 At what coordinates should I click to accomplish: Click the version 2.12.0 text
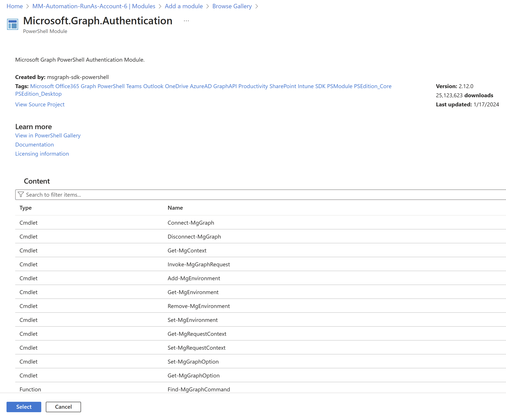pos(455,86)
